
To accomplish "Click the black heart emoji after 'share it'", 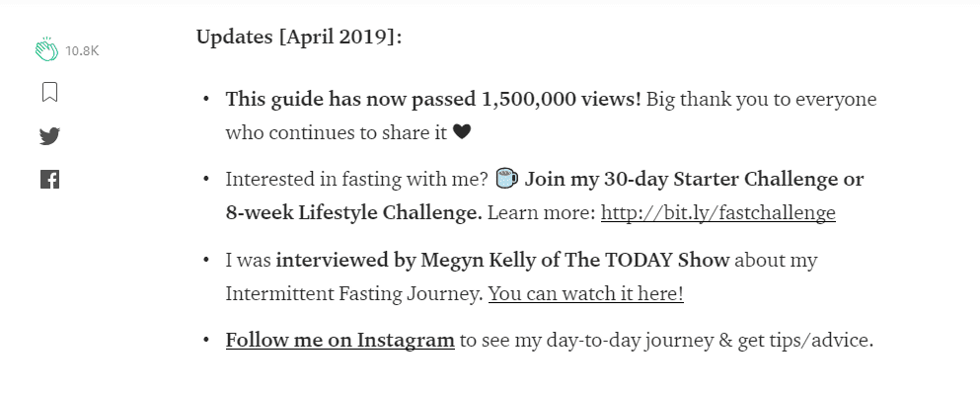I will pyautogui.click(x=461, y=132).
